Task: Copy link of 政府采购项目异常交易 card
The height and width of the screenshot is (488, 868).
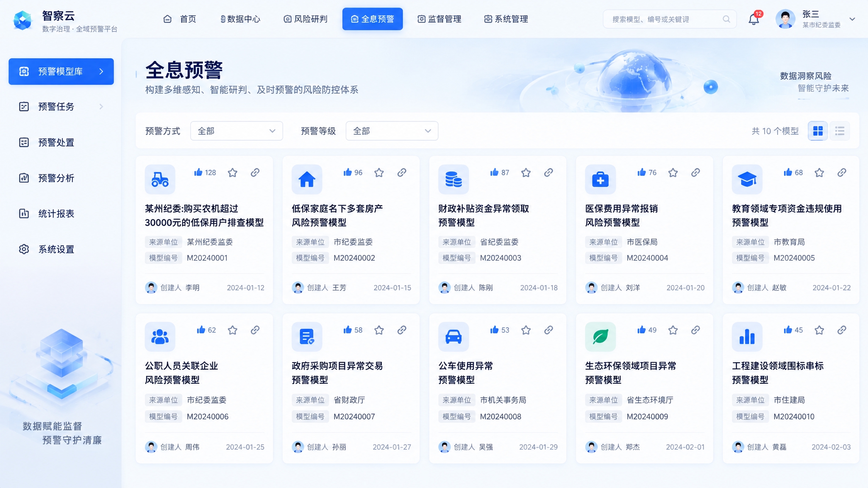Action: click(x=402, y=330)
